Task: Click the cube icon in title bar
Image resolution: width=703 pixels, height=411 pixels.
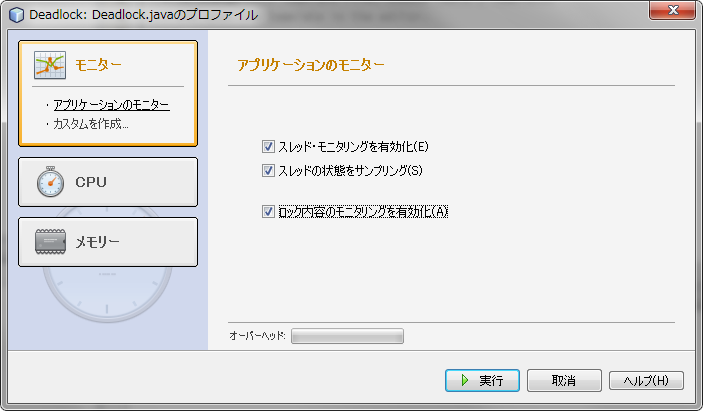Action: (x=17, y=15)
